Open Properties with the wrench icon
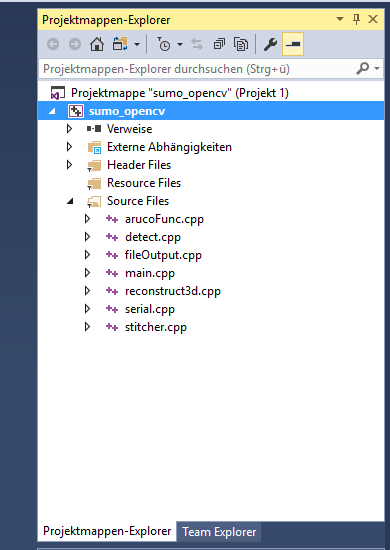 coord(270,44)
